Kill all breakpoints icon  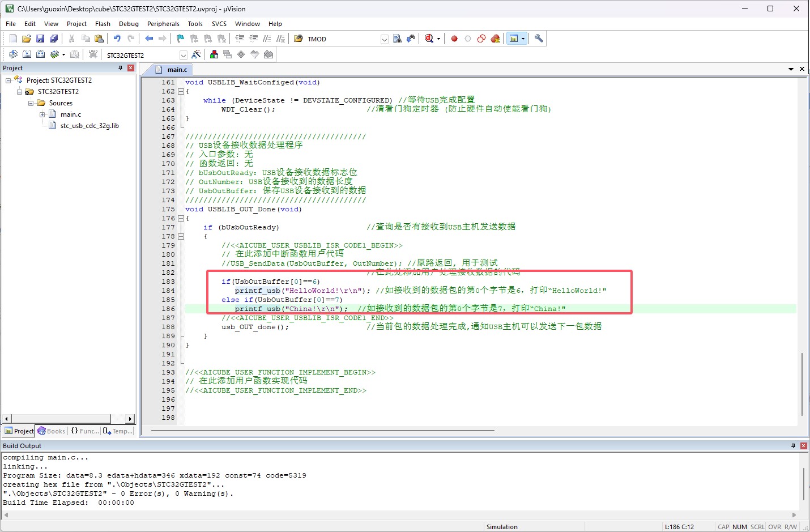pyautogui.click(x=495, y=39)
